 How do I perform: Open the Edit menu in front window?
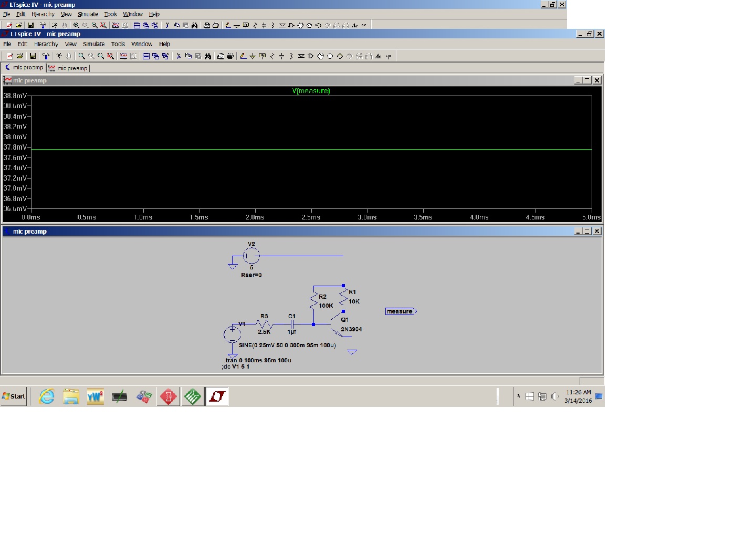pos(23,44)
